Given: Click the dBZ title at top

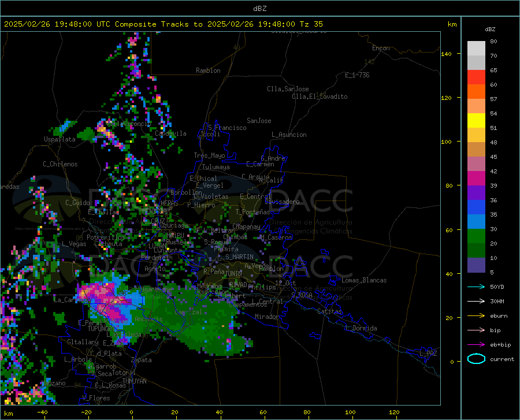Looking at the screenshot, I should [259, 9].
